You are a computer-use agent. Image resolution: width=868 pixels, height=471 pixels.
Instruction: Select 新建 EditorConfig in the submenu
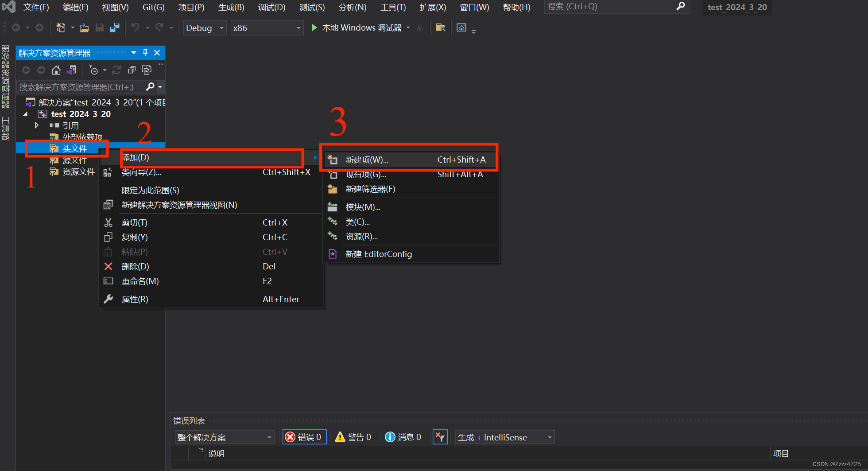coord(411,254)
